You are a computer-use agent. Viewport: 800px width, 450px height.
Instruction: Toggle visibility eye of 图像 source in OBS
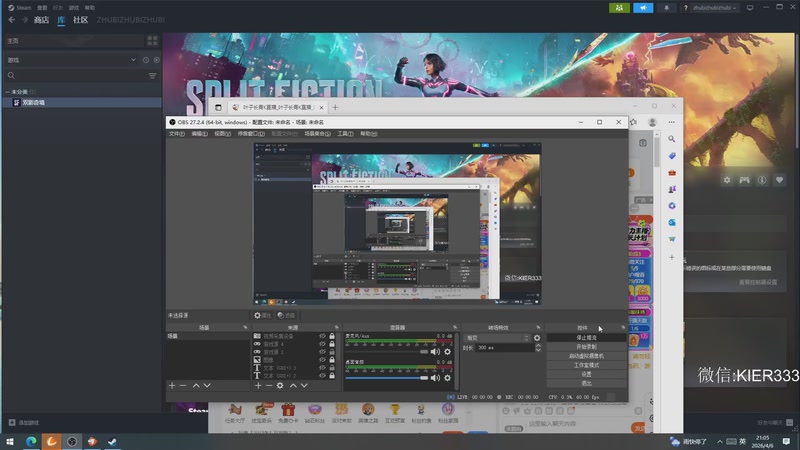tap(322, 360)
